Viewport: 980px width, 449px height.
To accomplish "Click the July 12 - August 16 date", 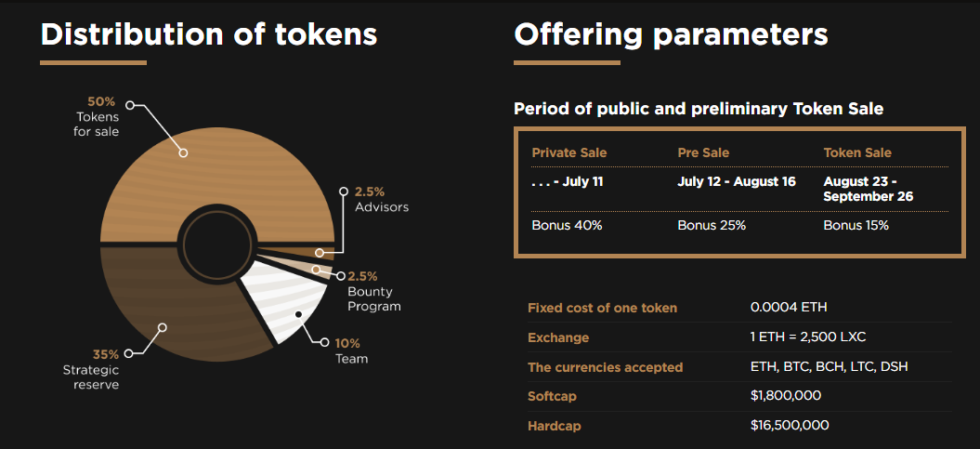I will coord(737,181).
